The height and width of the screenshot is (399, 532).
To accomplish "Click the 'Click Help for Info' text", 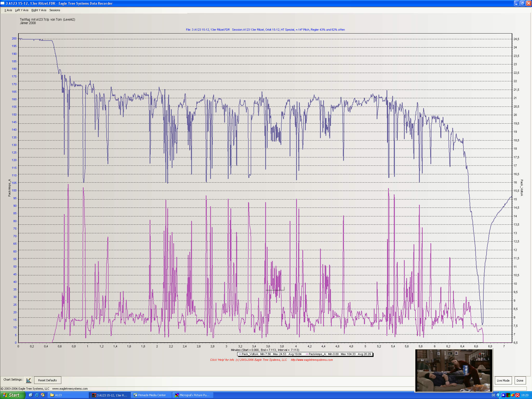I will tap(222, 360).
